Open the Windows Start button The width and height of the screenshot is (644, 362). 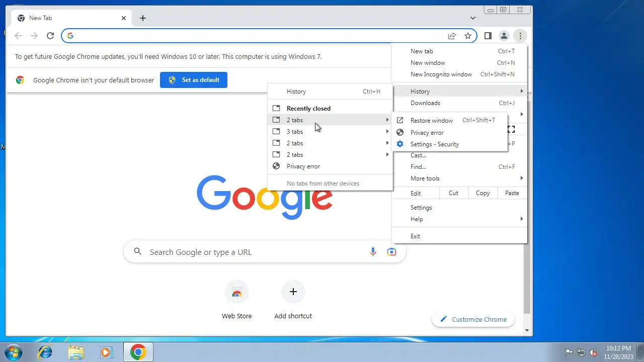(14, 352)
